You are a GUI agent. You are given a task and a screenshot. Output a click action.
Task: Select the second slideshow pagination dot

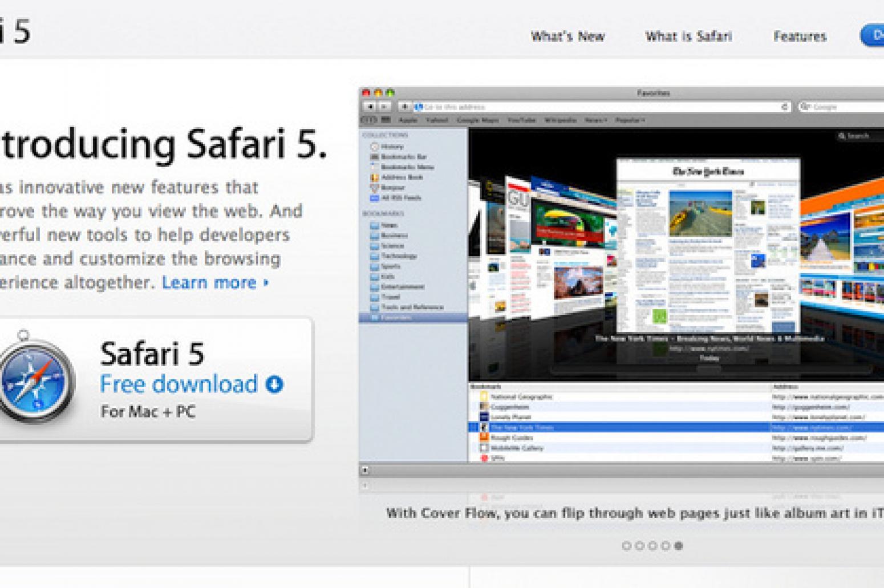639,546
